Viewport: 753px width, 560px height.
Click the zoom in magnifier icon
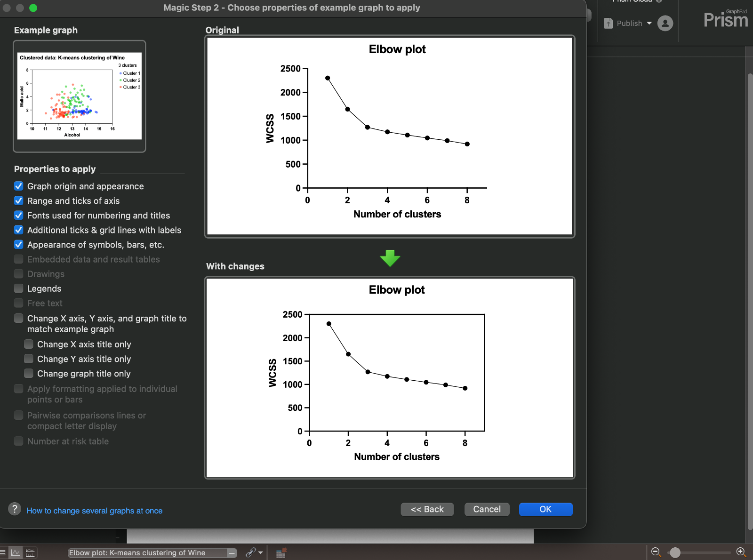tap(741, 552)
